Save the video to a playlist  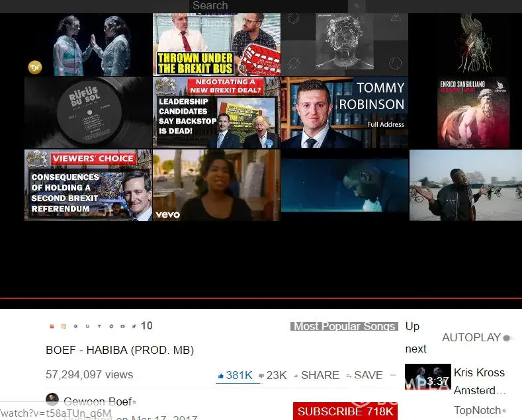(365, 375)
